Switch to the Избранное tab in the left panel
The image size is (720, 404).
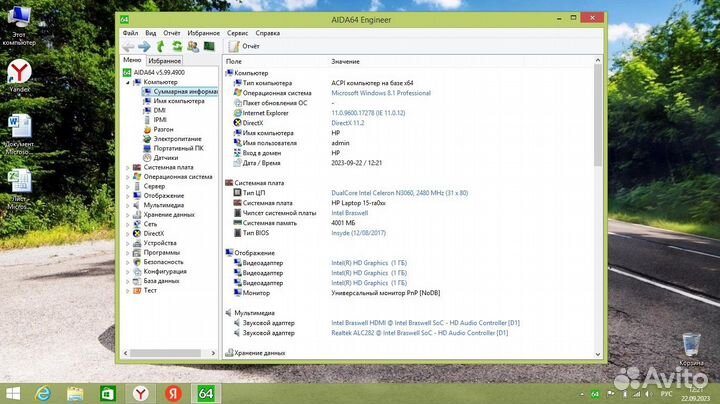coord(164,61)
